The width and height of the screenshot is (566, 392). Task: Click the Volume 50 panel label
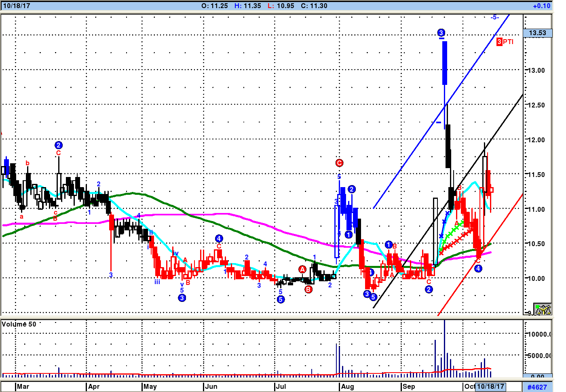[19, 324]
